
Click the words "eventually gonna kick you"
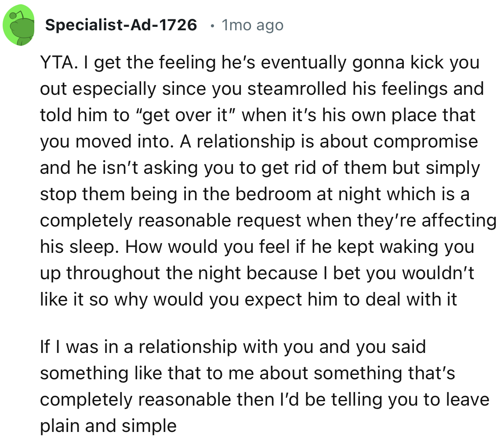click(375, 63)
